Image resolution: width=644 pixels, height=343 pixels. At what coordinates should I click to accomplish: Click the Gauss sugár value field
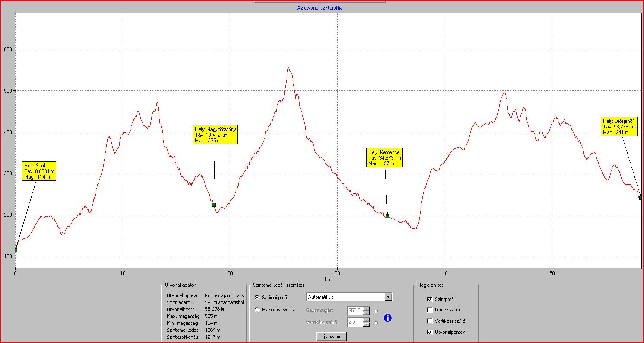[355, 310]
